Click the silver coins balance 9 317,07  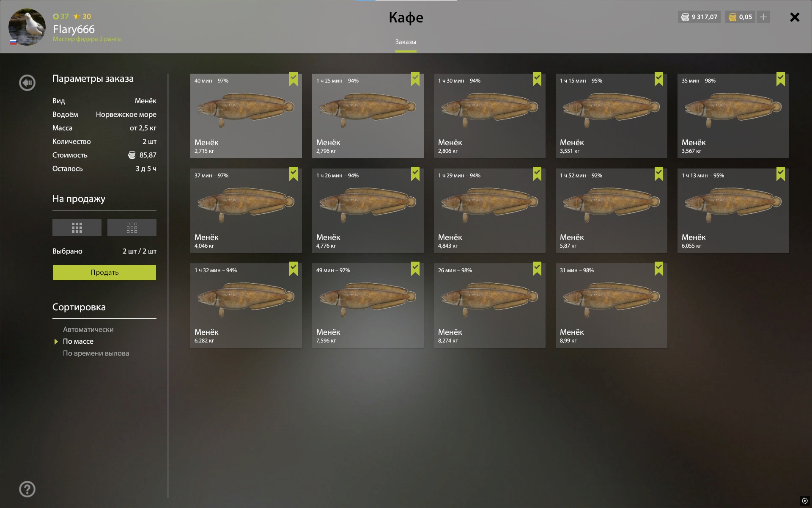click(699, 17)
